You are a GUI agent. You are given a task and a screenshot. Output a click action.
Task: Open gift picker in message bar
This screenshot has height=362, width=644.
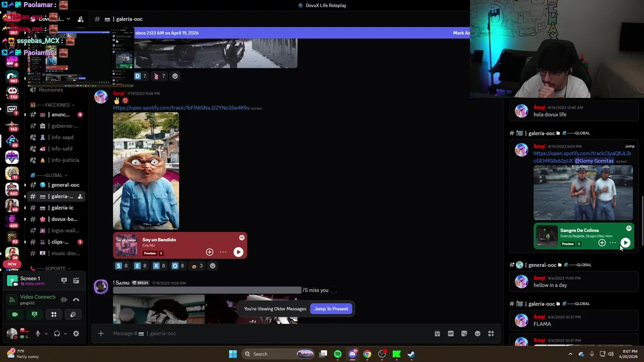[437, 333]
